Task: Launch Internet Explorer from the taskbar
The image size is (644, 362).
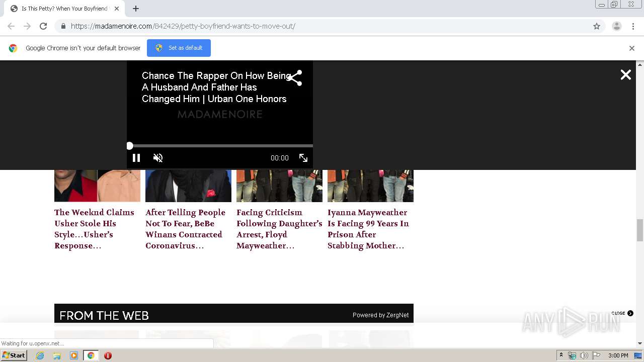Action: click(40, 355)
